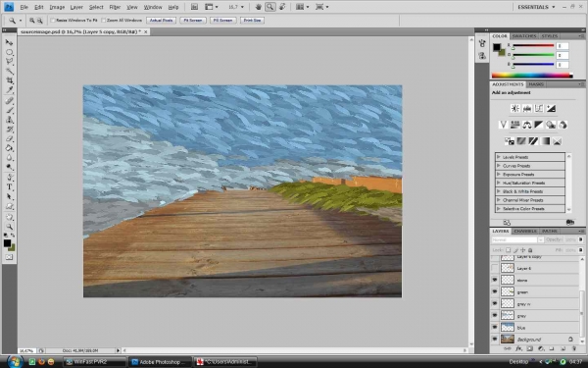This screenshot has width=588, height=368.
Task: Click the Fit Screen button
Action: 193,21
